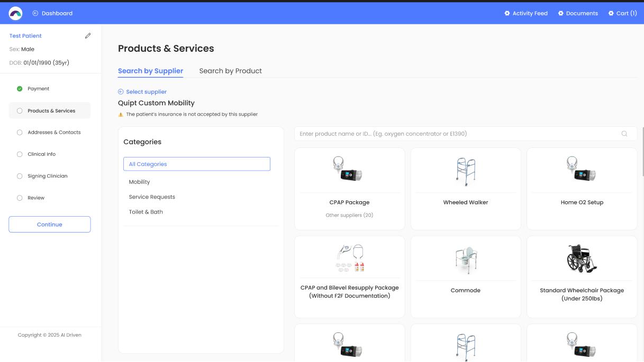Select Clinical Info step circle
The height and width of the screenshot is (362, 644).
pyautogui.click(x=20, y=154)
